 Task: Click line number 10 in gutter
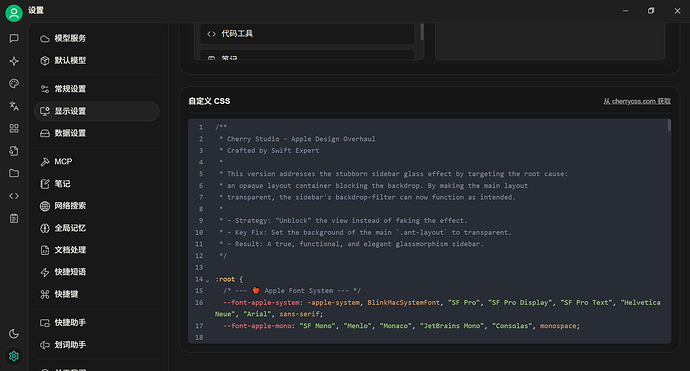pyautogui.click(x=199, y=232)
